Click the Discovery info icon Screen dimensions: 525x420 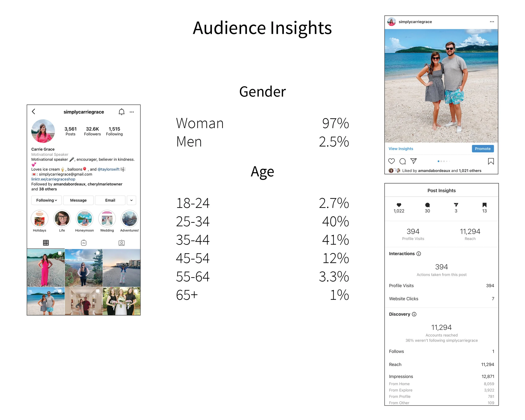[x=414, y=314]
